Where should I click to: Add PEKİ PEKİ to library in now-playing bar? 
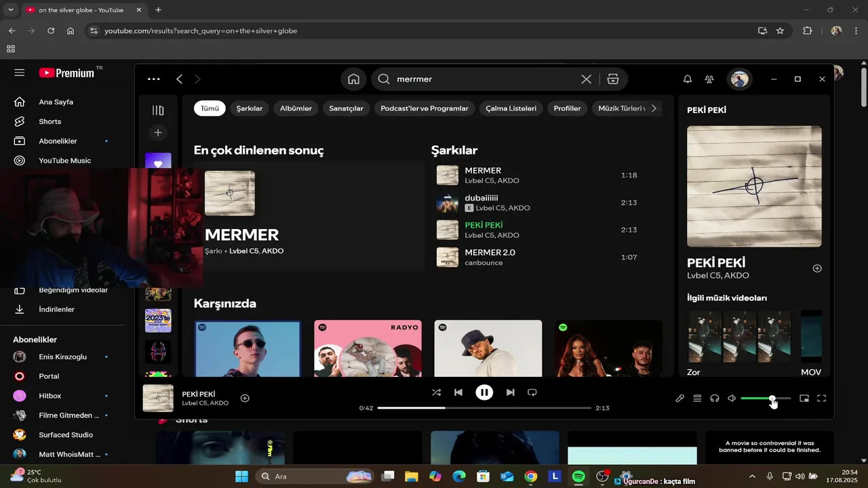245,399
